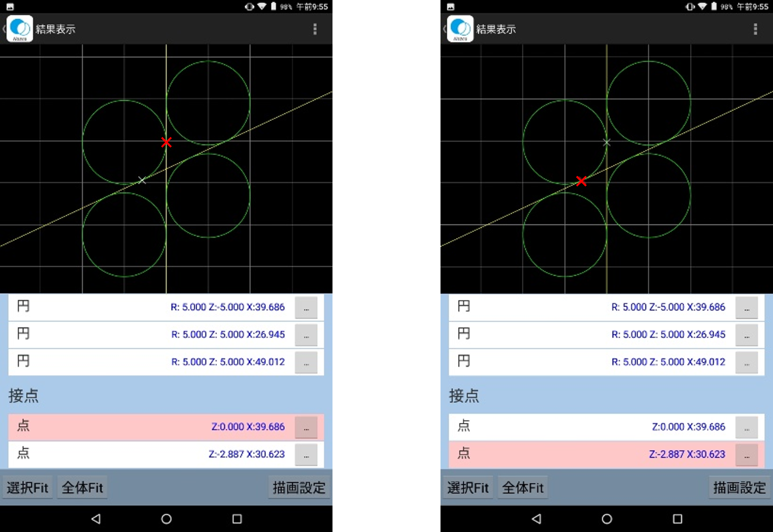This screenshot has width=773, height=532.
Task: Select point row Z:0.000 X:39.686 in right screen
Action: tap(606, 427)
